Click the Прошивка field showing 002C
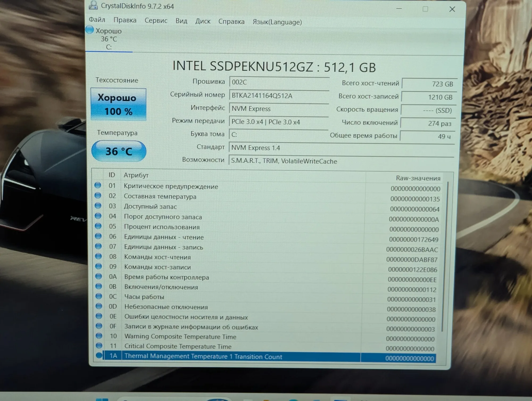Screen dimensions: 532x401 click(x=279, y=82)
